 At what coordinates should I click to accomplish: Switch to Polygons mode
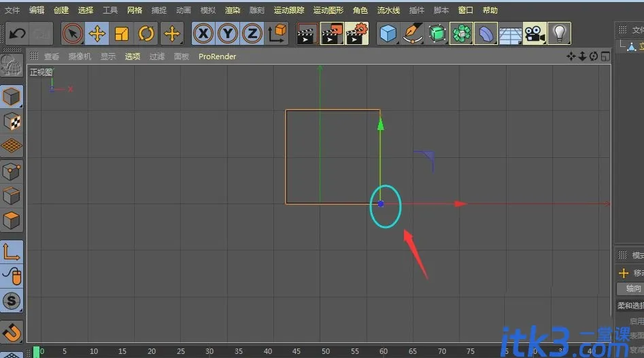point(11,221)
